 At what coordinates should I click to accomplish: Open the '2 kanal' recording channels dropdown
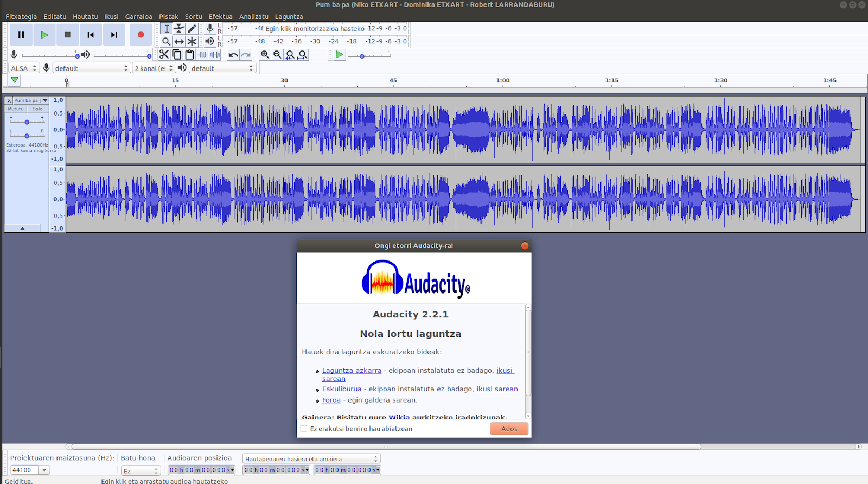click(x=154, y=68)
